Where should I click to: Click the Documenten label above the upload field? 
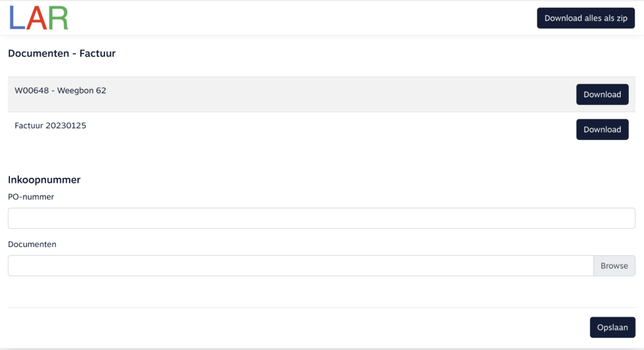(32, 244)
